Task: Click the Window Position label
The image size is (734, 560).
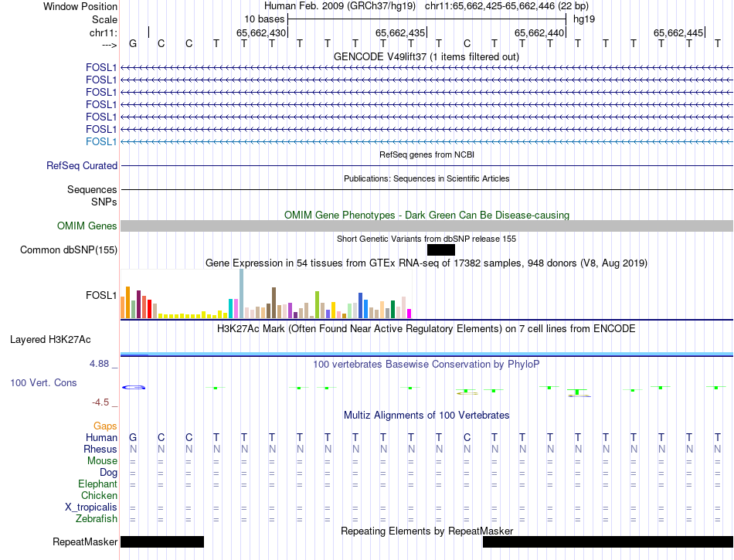Action: pos(80,6)
